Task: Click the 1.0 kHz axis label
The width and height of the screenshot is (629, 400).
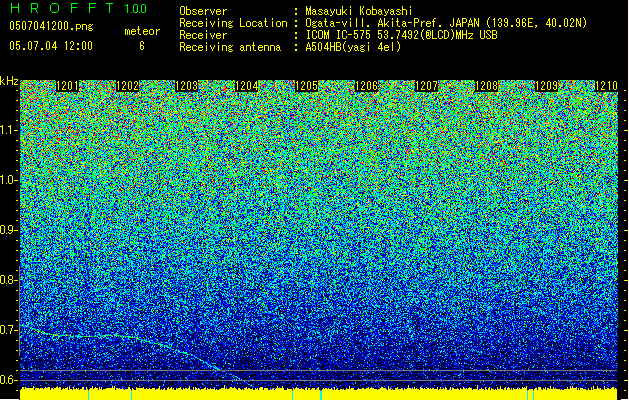Action: [x=8, y=180]
